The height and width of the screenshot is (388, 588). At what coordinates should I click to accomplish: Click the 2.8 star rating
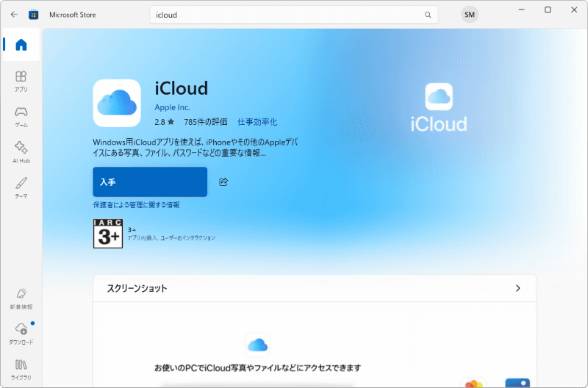[164, 122]
